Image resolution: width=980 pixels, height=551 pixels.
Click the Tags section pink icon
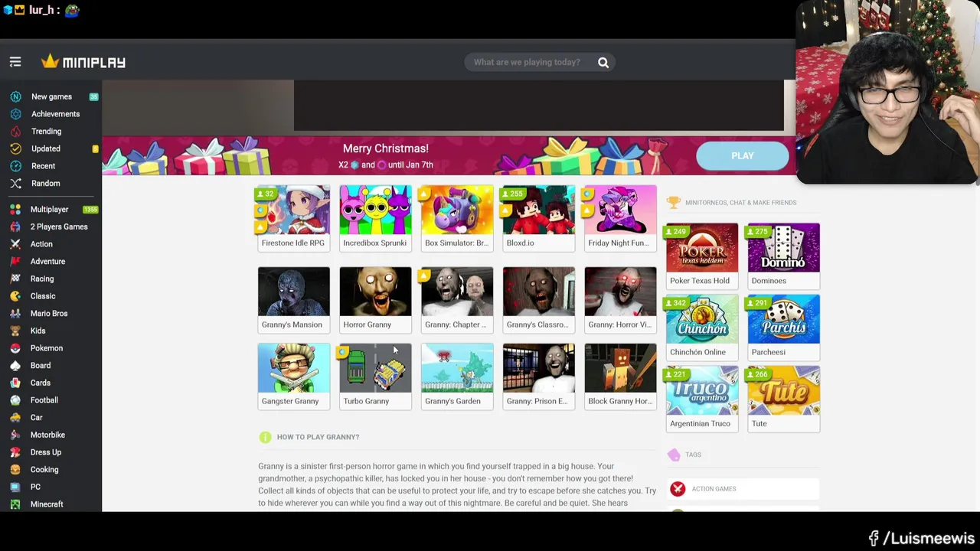pyautogui.click(x=674, y=455)
